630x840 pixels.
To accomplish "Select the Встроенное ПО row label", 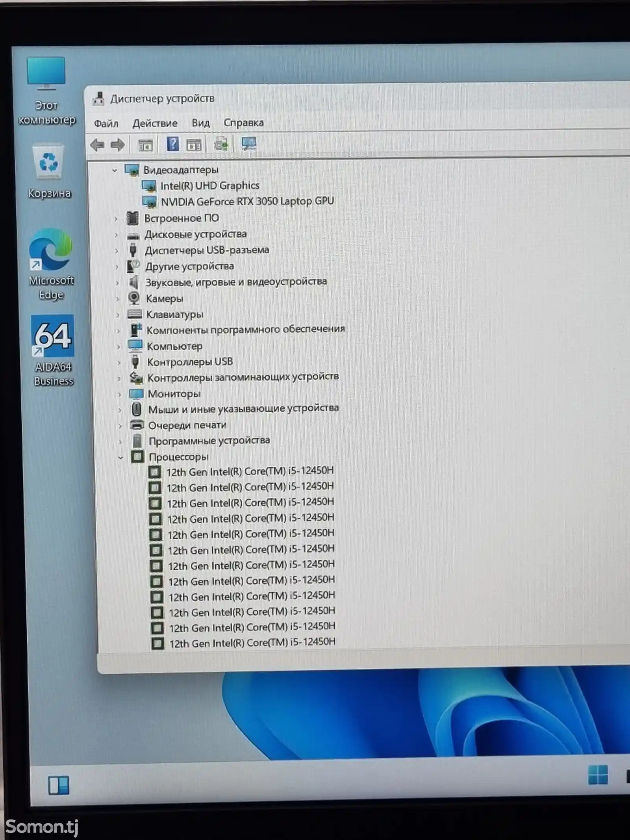I will (x=182, y=218).
